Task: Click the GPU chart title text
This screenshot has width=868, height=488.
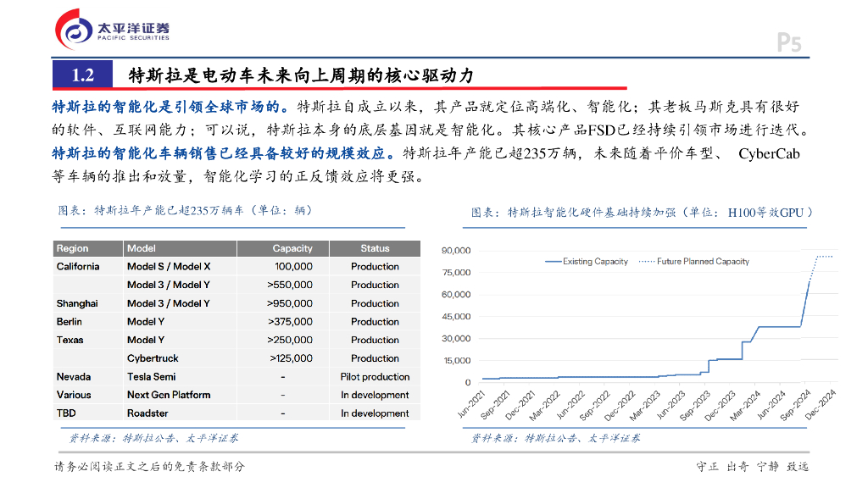Action: (642, 213)
